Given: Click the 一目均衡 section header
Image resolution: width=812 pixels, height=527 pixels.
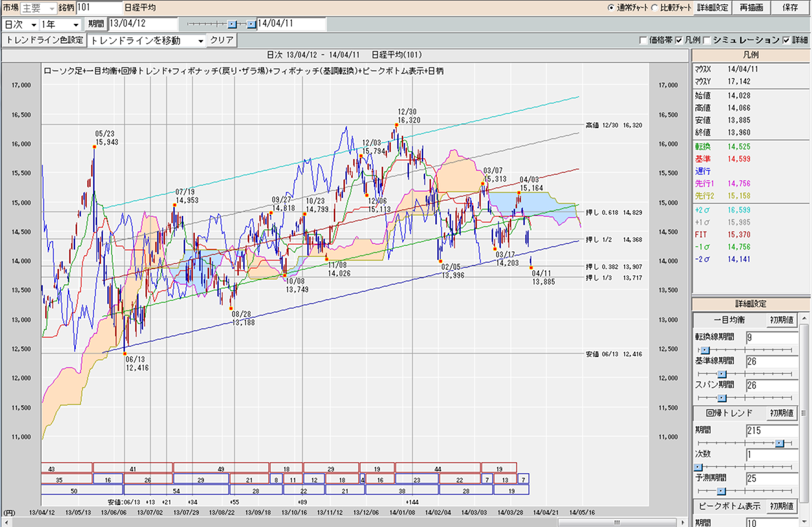Looking at the screenshot, I should click(730, 320).
